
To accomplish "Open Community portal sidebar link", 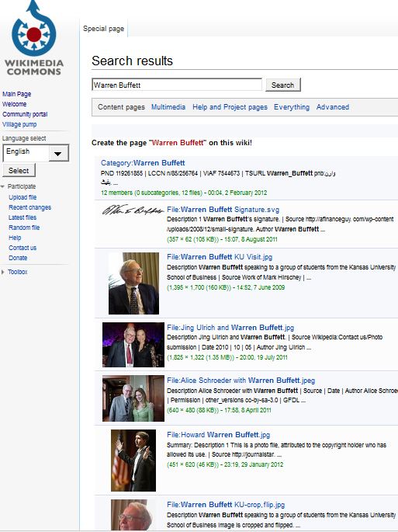I will point(25,114).
